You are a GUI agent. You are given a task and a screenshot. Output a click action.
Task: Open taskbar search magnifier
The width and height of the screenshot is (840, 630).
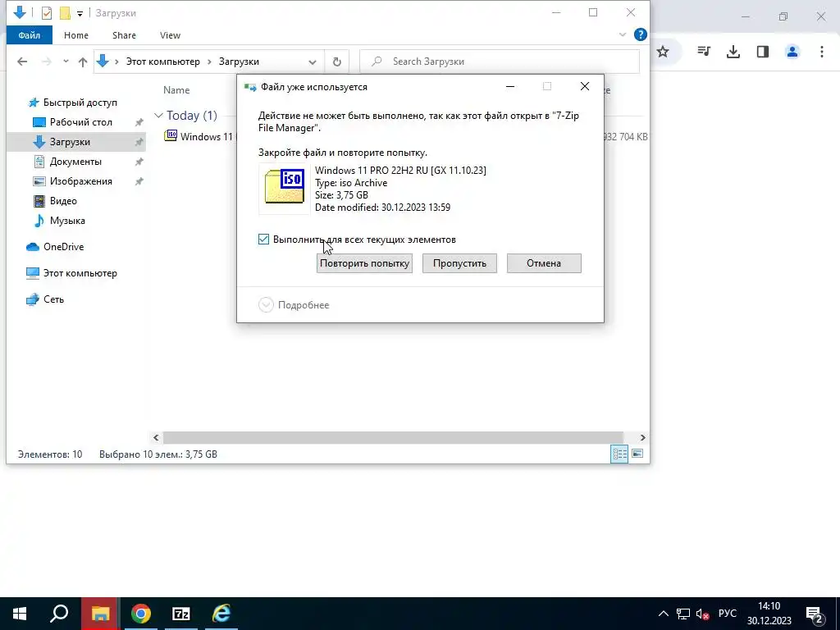[59, 614]
